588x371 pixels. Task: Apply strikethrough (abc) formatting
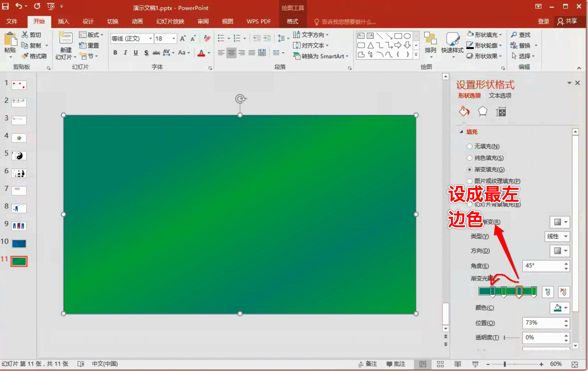click(156, 53)
